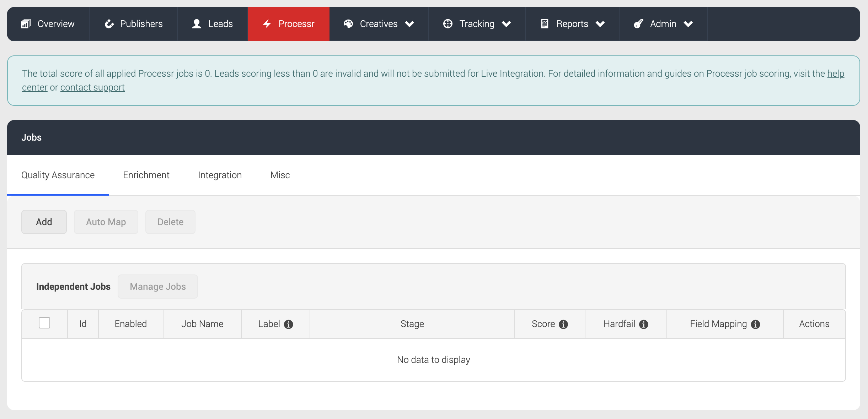
Task: Switch to the Integration tab
Action: (220, 175)
